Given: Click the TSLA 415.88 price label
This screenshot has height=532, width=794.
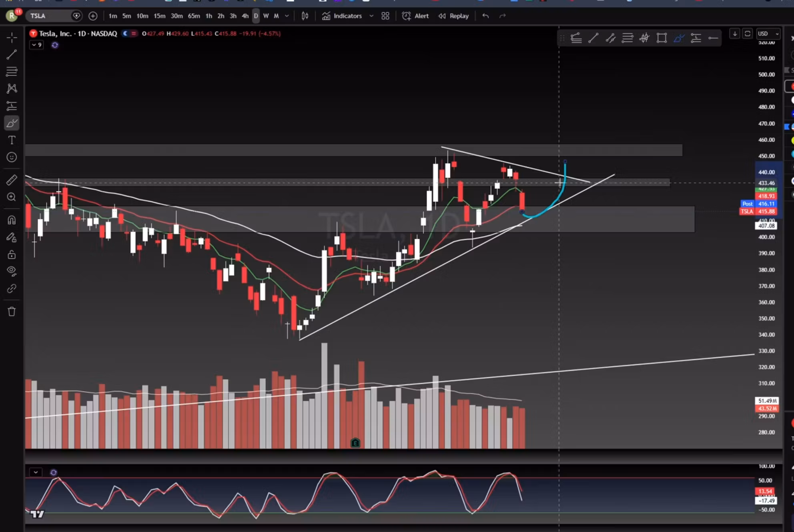Looking at the screenshot, I should [758, 211].
